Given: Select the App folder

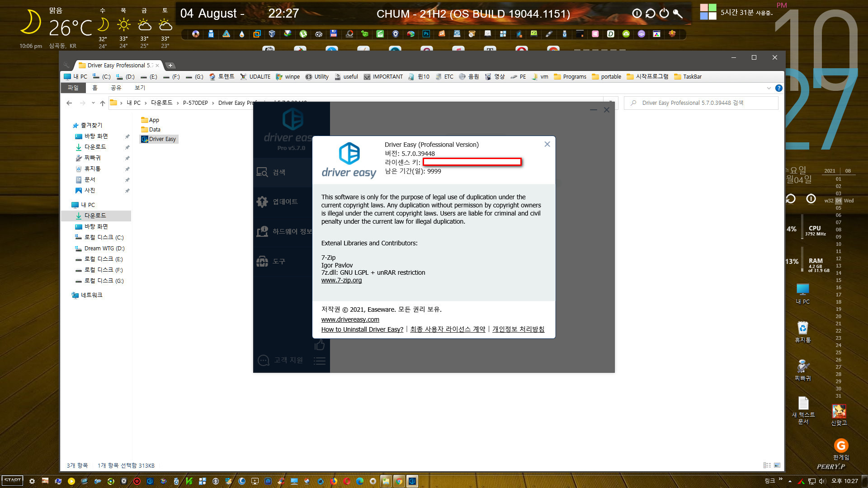Looking at the screenshot, I should coord(150,120).
